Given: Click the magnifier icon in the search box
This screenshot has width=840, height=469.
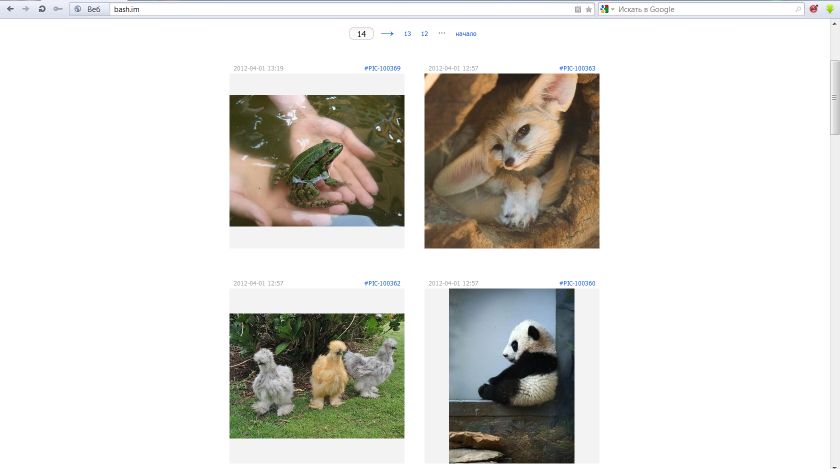Looking at the screenshot, I should [x=798, y=9].
